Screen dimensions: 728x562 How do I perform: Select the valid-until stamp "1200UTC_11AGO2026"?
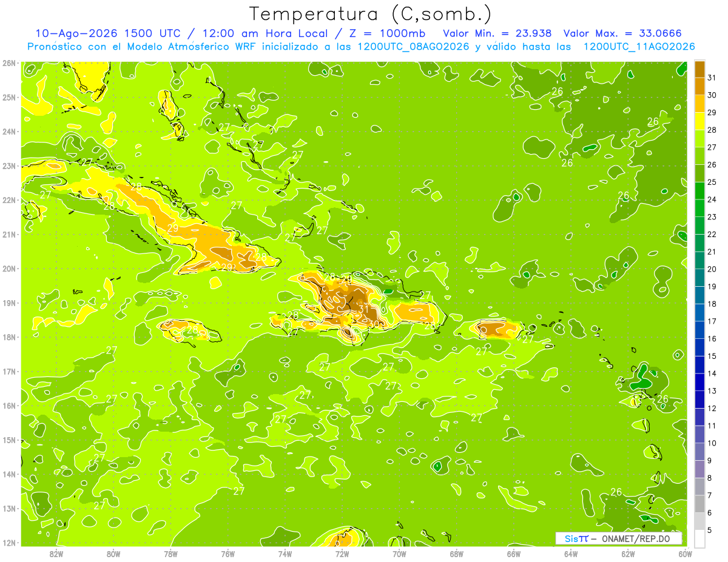639,47
